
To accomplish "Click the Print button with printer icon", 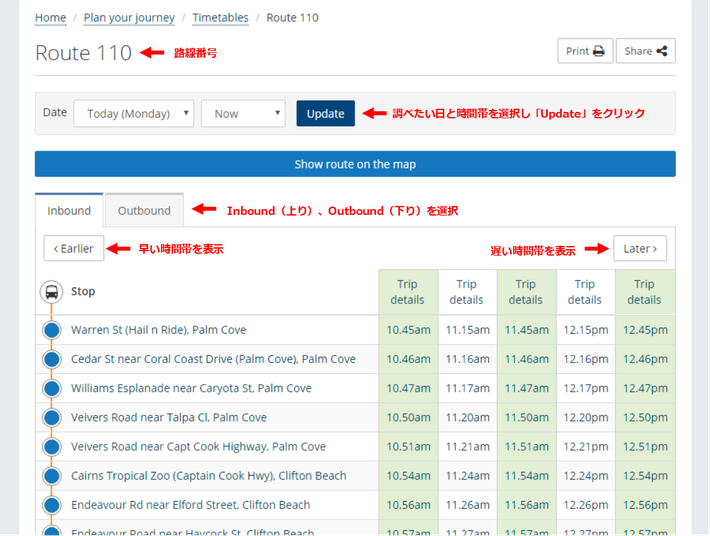I will click(584, 51).
